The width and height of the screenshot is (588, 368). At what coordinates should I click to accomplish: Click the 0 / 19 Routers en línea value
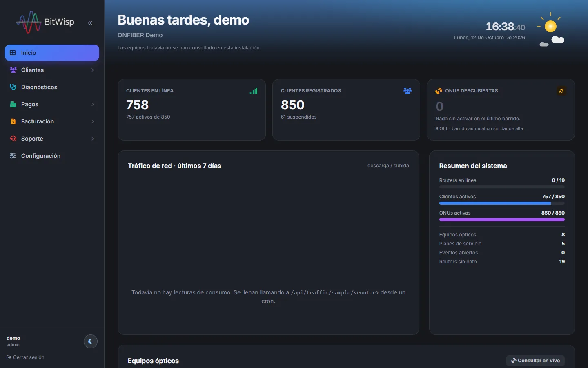[x=558, y=180]
